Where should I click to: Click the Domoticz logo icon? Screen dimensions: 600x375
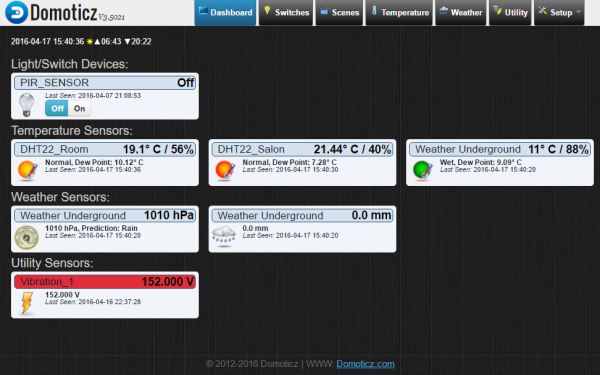[16, 12]
